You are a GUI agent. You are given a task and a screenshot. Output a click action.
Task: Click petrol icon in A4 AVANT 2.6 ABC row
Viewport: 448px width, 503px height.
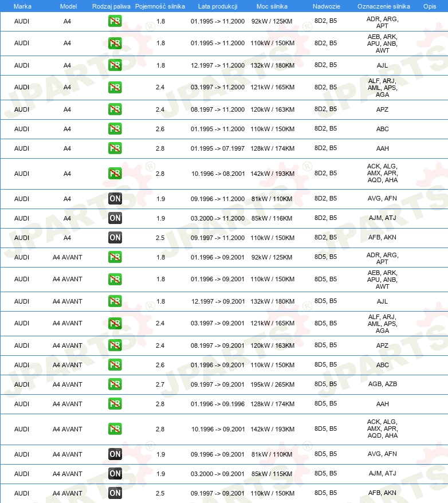(x=115, y=365)
